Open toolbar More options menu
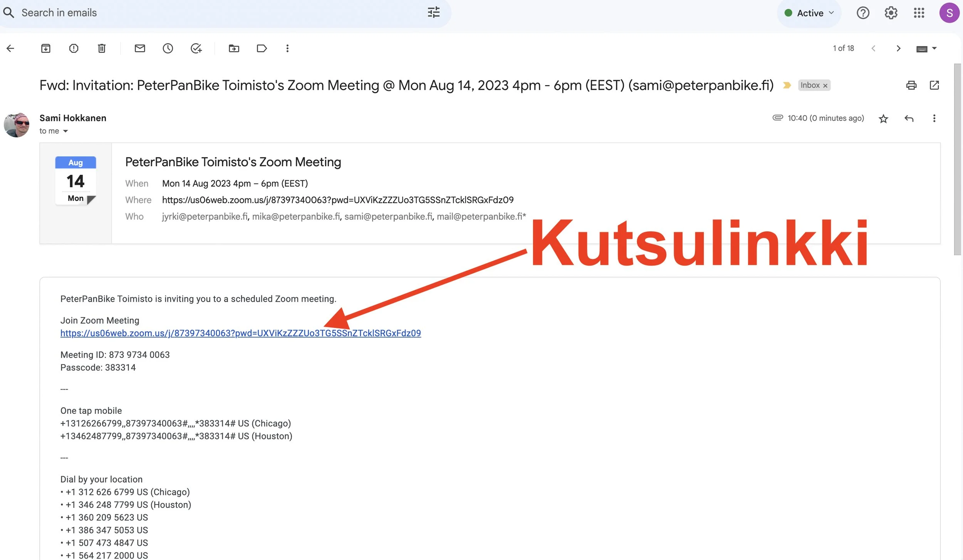 (287, 48)
